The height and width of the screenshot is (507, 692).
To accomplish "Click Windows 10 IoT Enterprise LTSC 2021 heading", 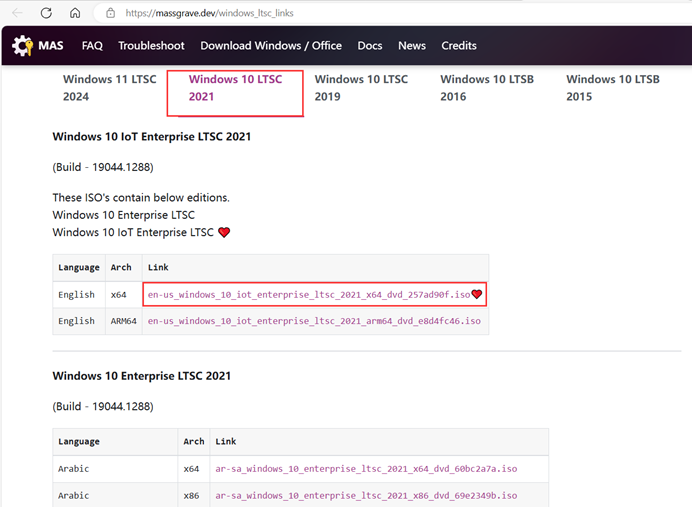I will [151, 136].
